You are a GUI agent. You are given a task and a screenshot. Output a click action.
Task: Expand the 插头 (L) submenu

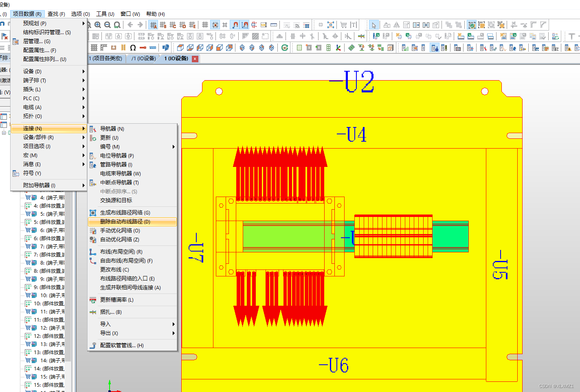[x=49, y=89]
